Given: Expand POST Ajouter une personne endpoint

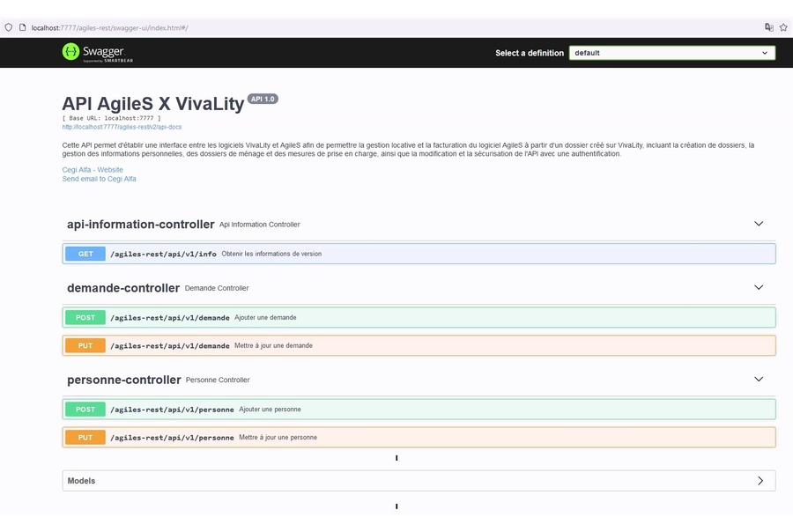Looking at the screenshot, I should coord(419,410).
